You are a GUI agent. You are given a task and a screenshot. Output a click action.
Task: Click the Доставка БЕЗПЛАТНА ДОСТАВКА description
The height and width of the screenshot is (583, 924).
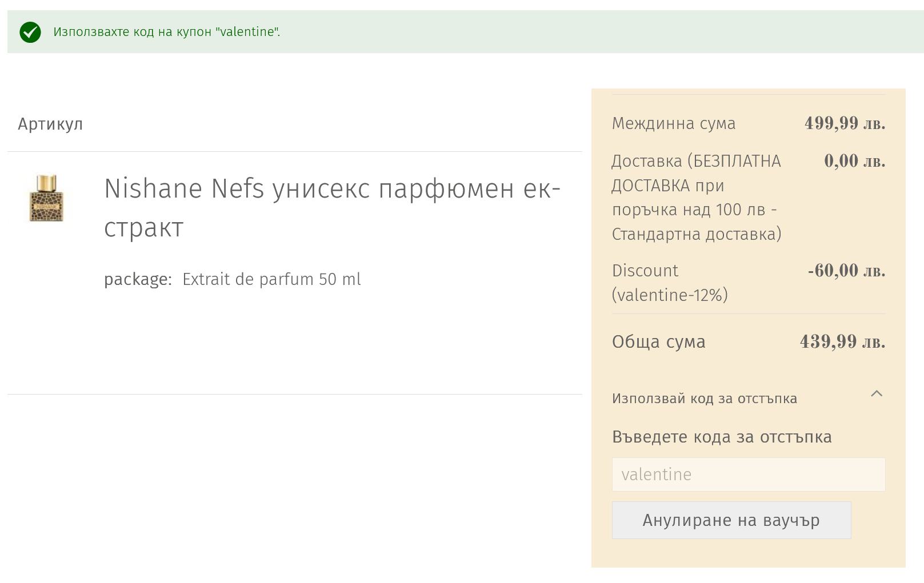coord(697,198)
